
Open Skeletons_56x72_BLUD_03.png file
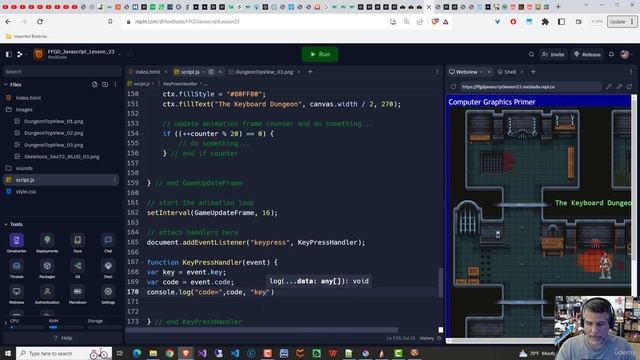pos(61,156)
